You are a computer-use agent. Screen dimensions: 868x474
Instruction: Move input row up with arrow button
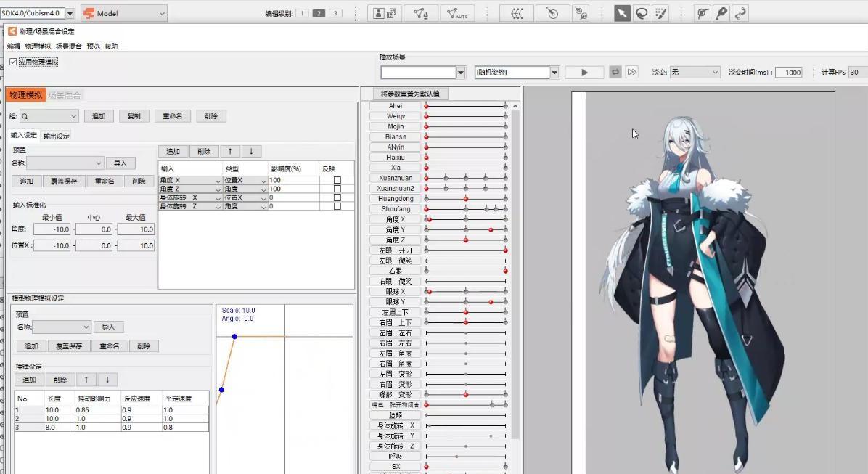tap(230, 151)
